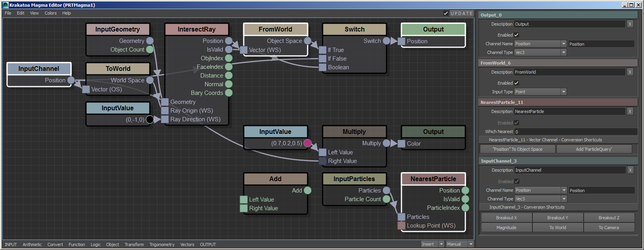Click the Add node output socket

click(308, 191)
